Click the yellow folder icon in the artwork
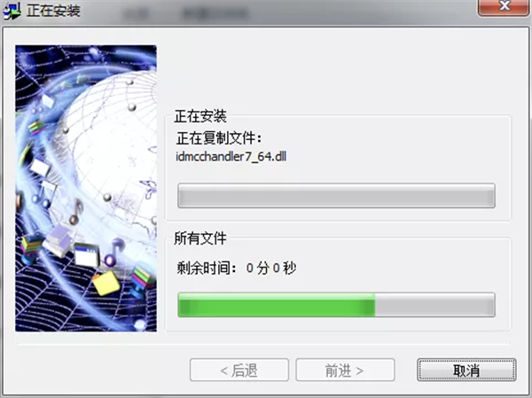 106,283
